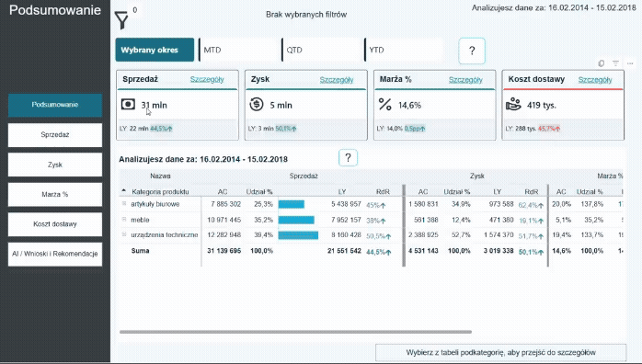Click the meble sales share bar
The image size is (642, 364).
(x=296, y=220)
